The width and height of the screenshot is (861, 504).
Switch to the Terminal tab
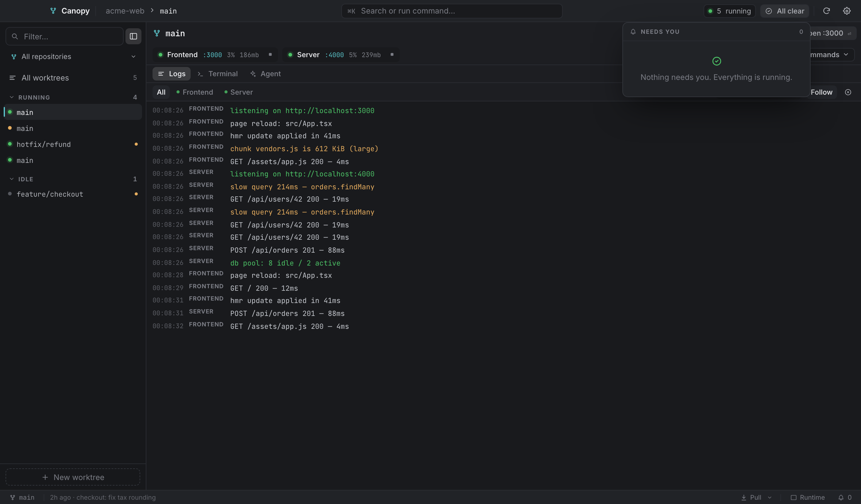(218, 74)
